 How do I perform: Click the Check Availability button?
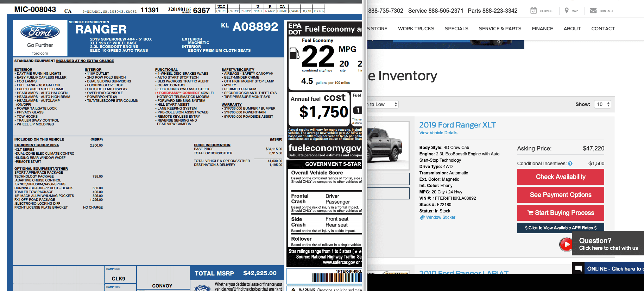561,177
